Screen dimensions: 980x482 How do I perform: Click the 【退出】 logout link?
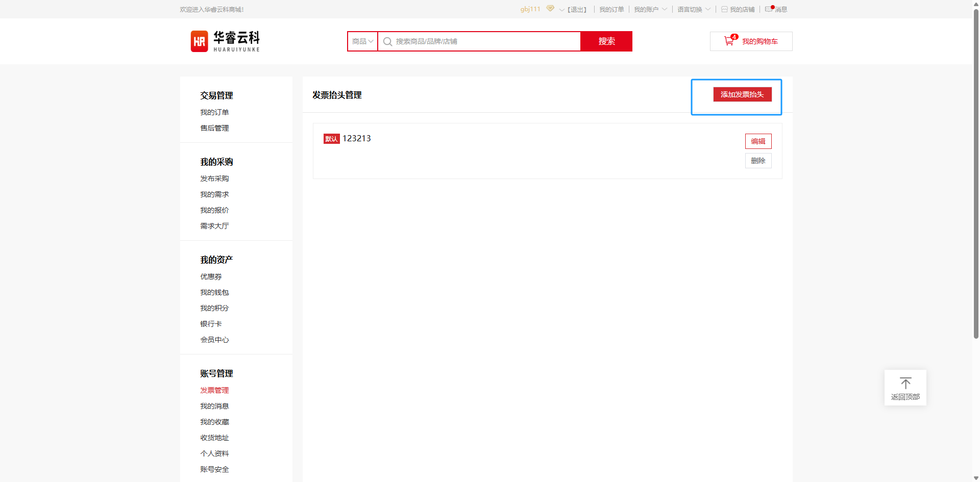(x=578, y=10)
